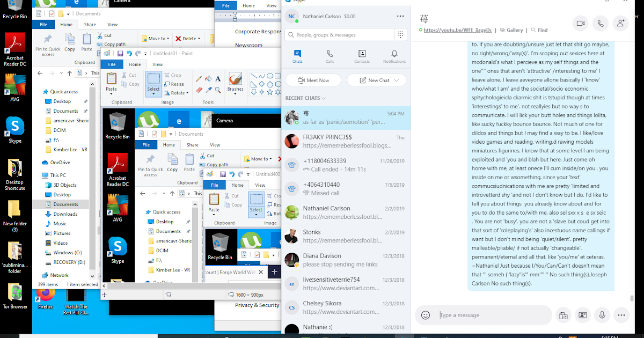The width and height of the screenshot is (644, 338).
Task: Open View tab in Untitled401 Paint
Action: (158, 64)
